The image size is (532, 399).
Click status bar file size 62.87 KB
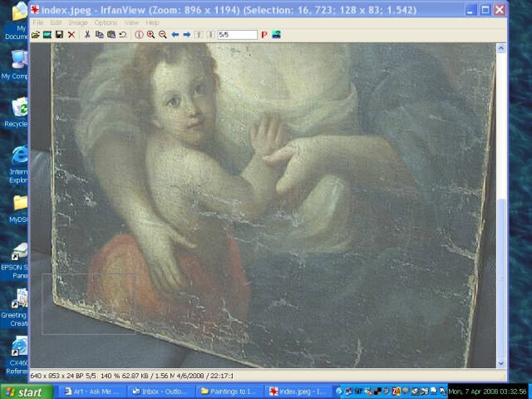coord(137,376)
